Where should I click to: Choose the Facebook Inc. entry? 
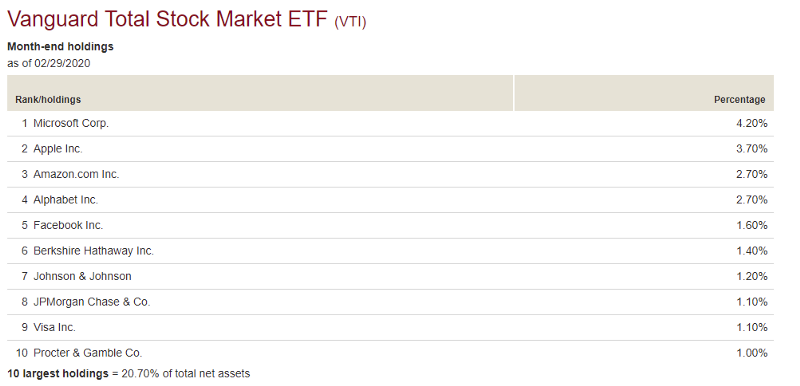click(x=68, y=225)
